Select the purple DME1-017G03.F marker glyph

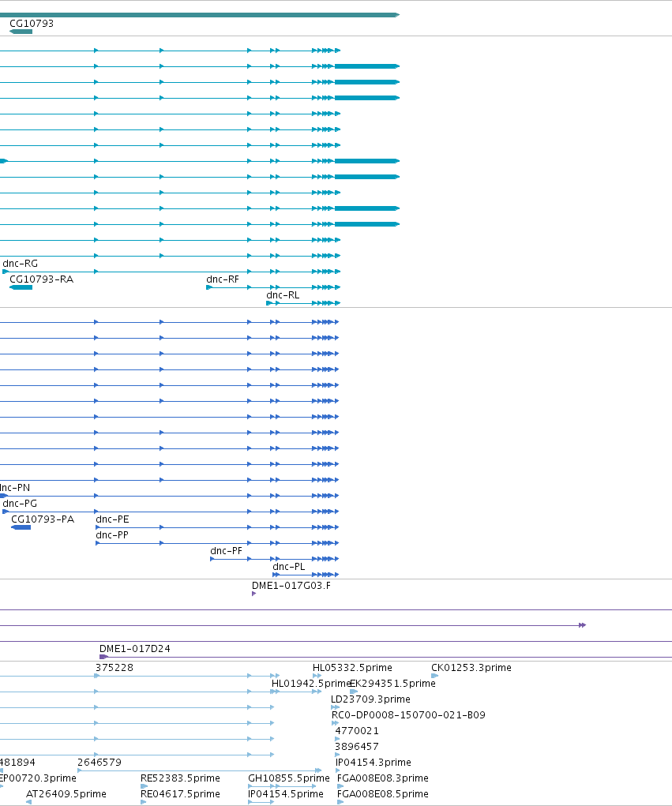(x=254, y=594)
